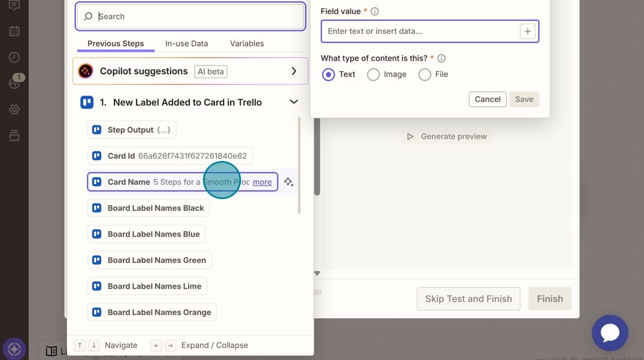Click the Copilot suggestions icon

[86, 71]
